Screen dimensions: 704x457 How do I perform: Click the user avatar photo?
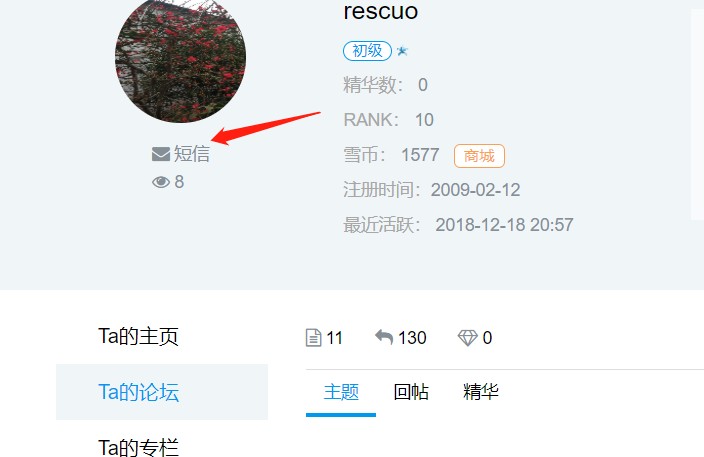180,58
